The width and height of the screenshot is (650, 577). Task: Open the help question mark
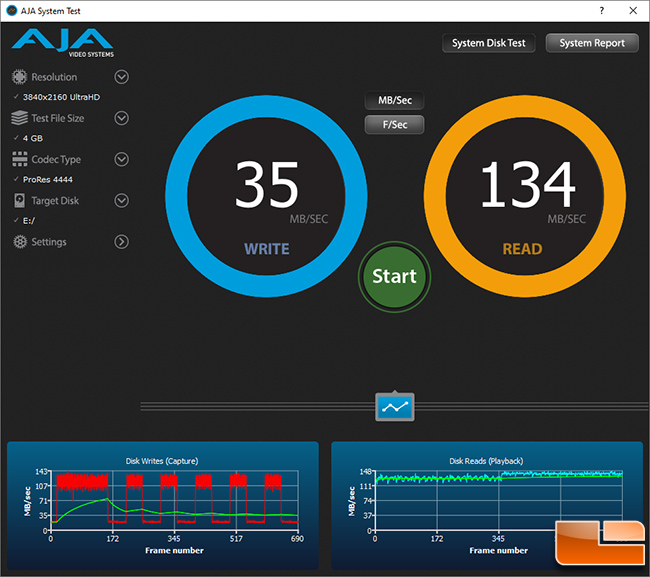point(601,11)
